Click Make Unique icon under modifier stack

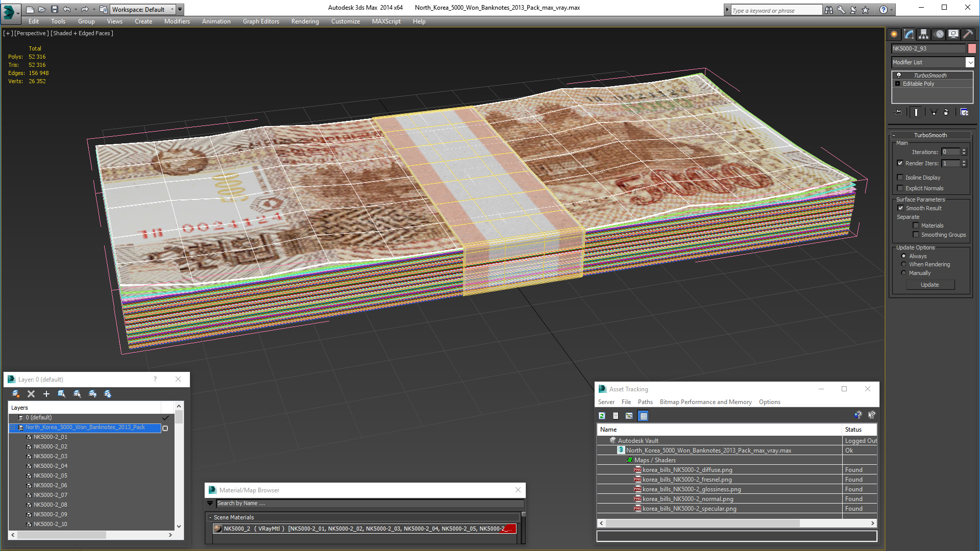934,112
